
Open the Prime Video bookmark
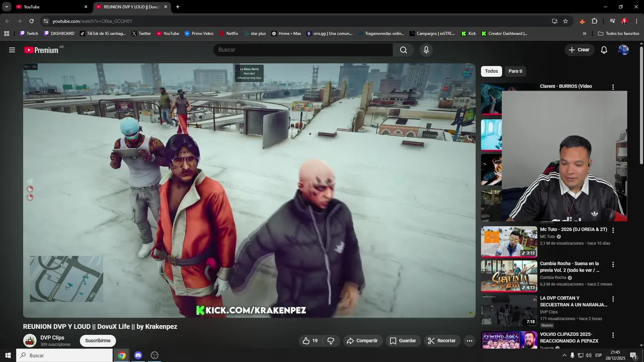tap(199, 34)
